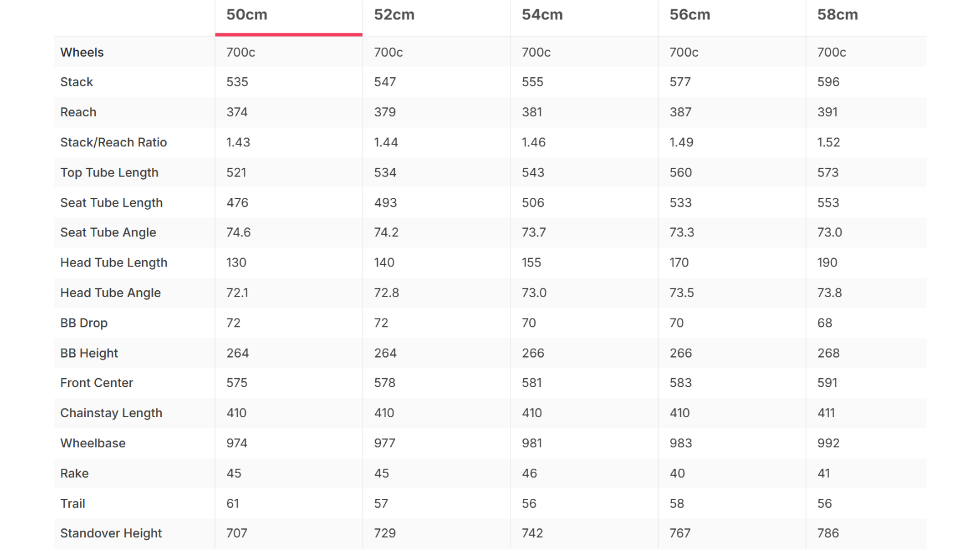Select the Front Center row label
The image size is (980, 551).
tap(97, 383)
